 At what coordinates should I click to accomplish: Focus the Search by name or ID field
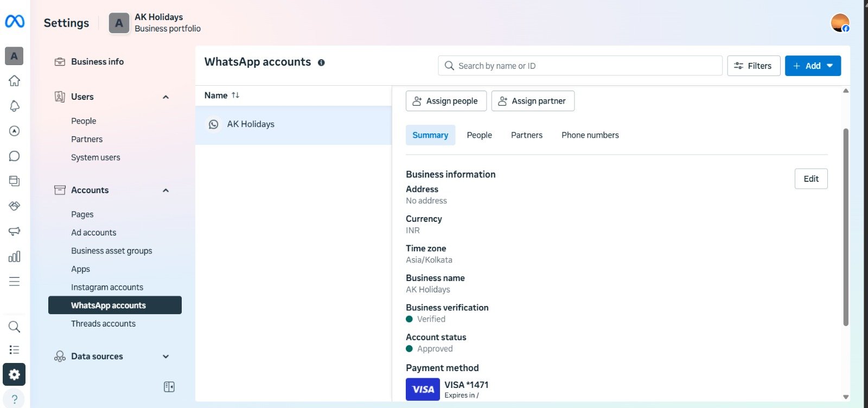coord(580,66)
